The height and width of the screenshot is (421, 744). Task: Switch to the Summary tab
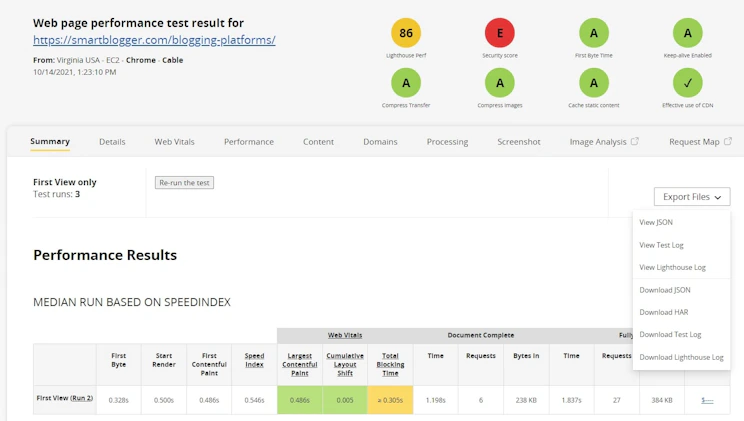coord(50,141)
